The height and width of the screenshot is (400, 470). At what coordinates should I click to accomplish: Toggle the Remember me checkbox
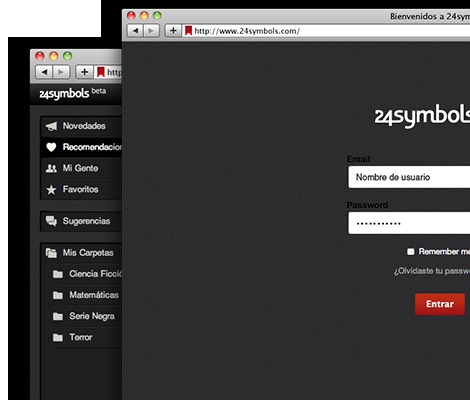[x=411, y=252]
